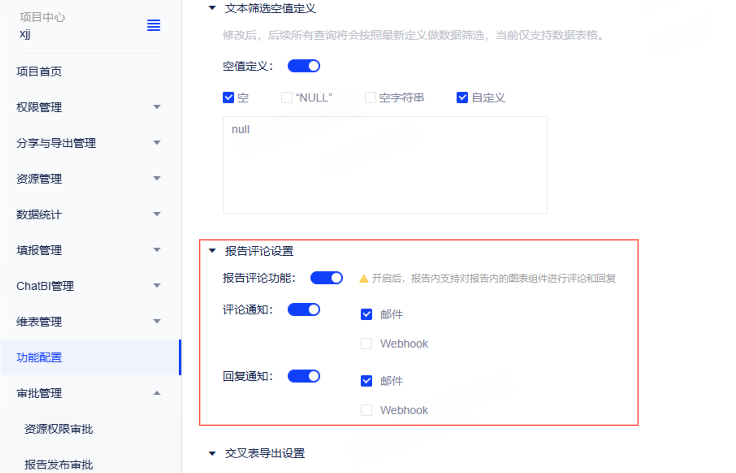Collapse the 报告评论设置 section

tap(211, 251)
